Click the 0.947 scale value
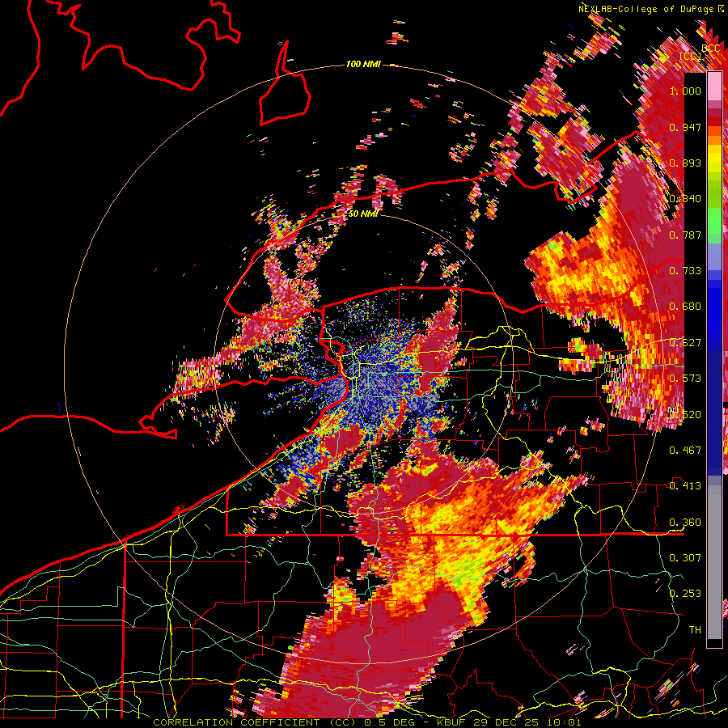728x728 pixels. coord(685,127)
